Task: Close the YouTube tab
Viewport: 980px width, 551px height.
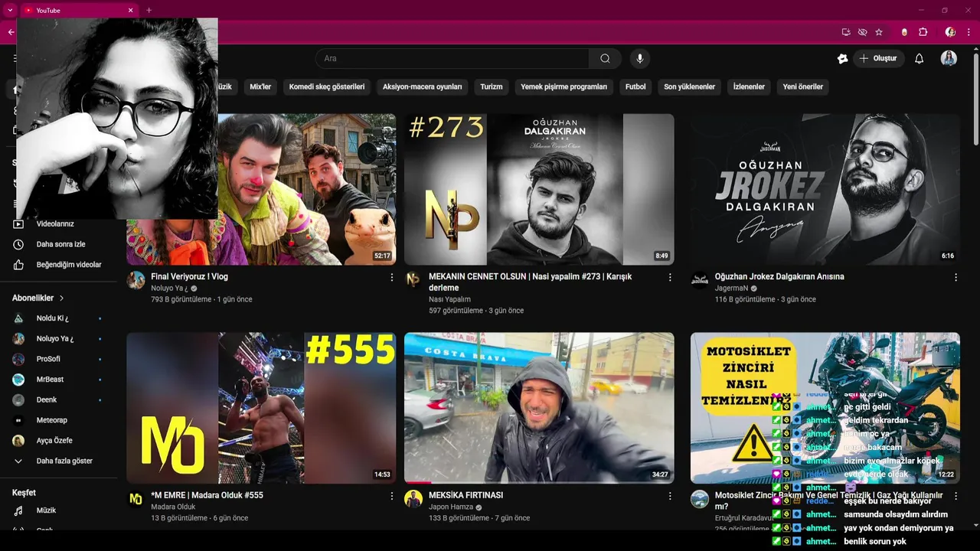Action: 130,10
